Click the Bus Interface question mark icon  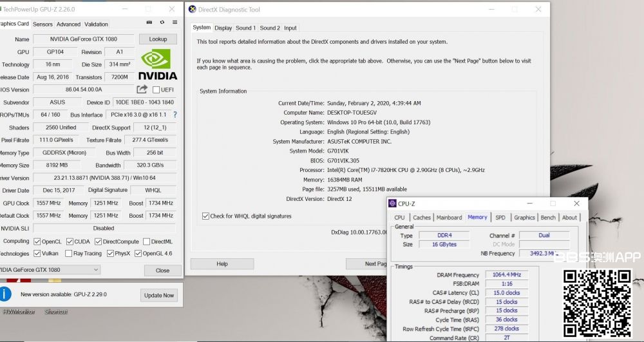click(175, 115)
